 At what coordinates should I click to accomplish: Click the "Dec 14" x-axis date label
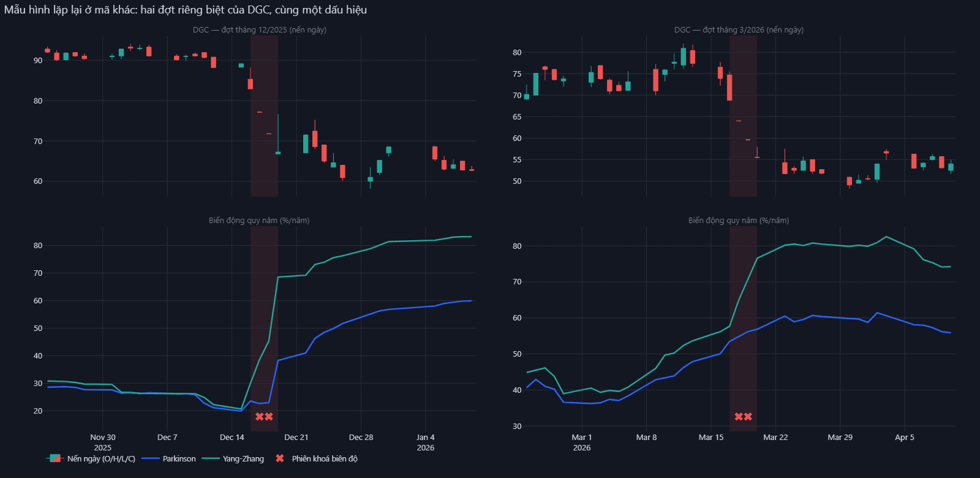point(232,437)
